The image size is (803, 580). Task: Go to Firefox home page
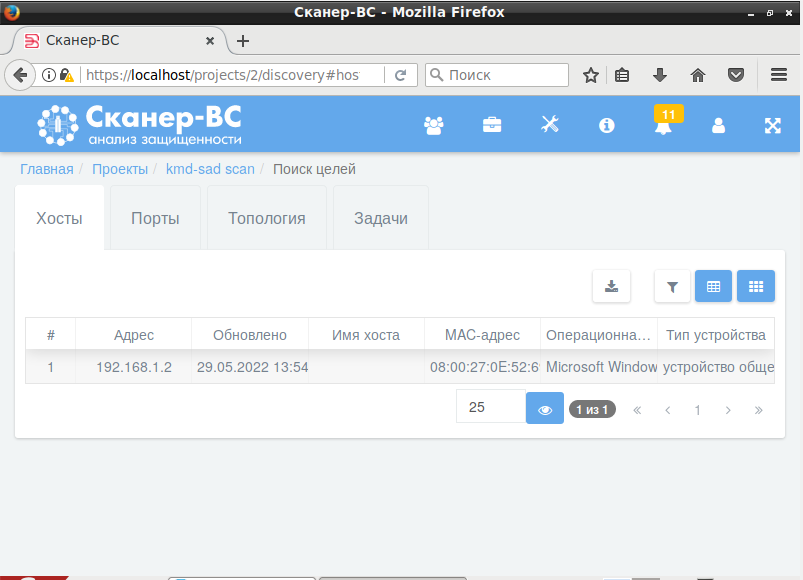(698, 75)
